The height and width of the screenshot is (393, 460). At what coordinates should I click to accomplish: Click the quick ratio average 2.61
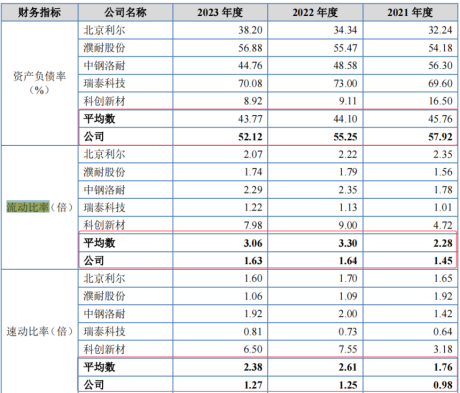(348, 367)
